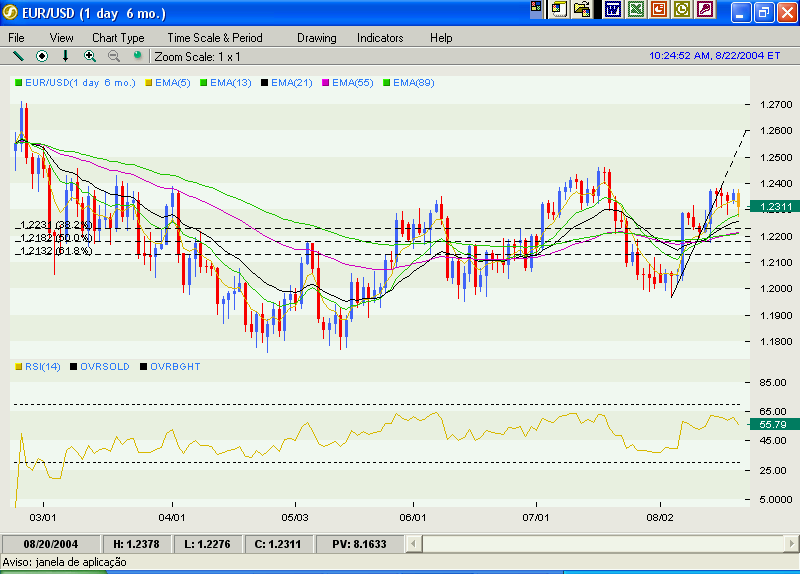Click the green ball toolbar icon
Screen dimensions: 800x574
tap(137, 56)
